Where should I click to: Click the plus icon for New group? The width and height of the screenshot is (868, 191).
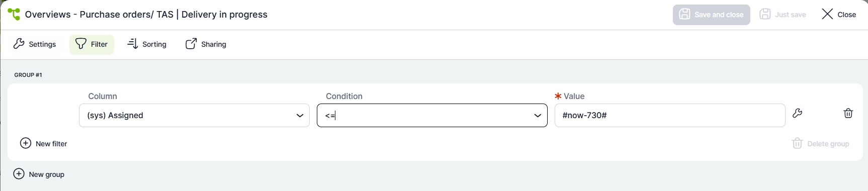coord(19,174)
